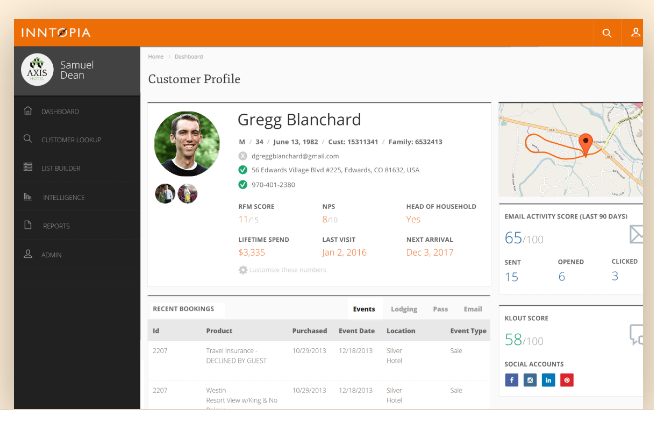Viewport: 654px width, 434px height.
Task: Click the 11/15 RFM score value
Action: tap(249, 219)
